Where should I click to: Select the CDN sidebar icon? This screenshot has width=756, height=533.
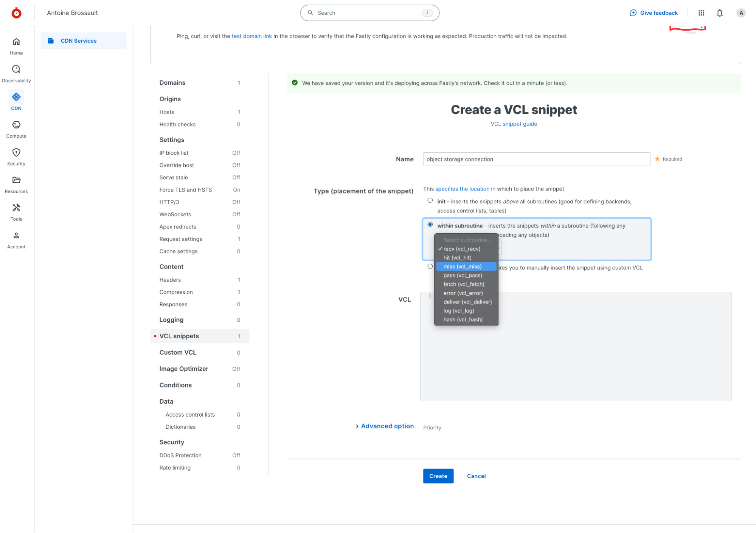pyautogui.click(x=16, y=97)
